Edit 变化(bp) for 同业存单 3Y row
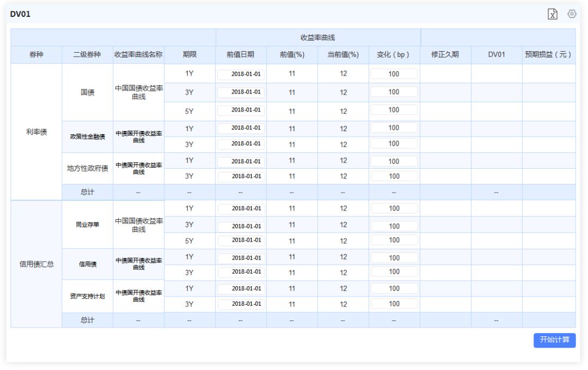The height and width of the screenshot is (370, 588). [394, 226]
